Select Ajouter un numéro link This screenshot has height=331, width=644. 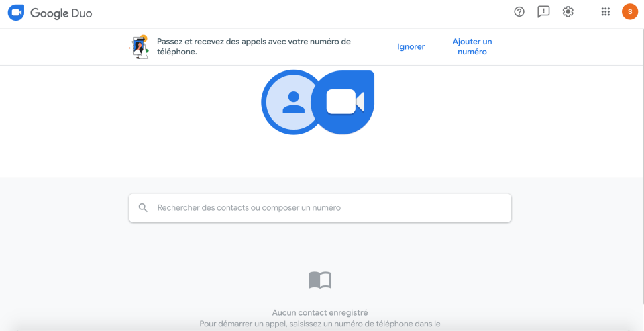coord(472,47)
